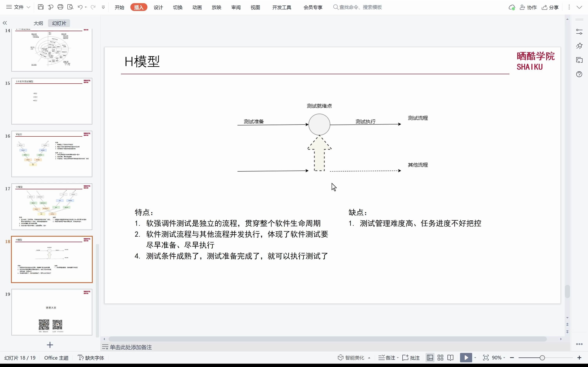This screenshot has height=367, width=588.
Task: Select the 幻灯片浏览 grid view icon
Action: [440, 357]
